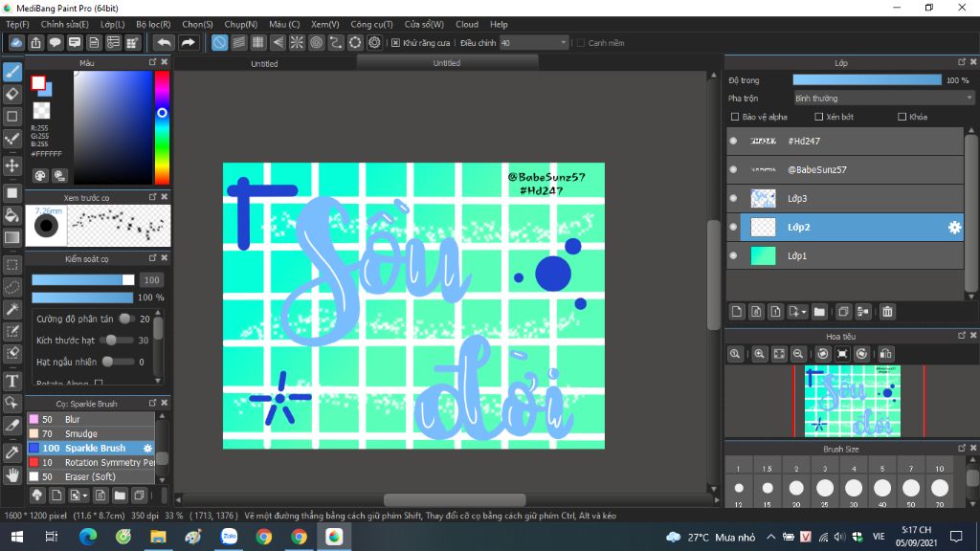980x551 pixels.
Task: Expand the add-brush dropdown in brush panel
Action: click(85, 496)
